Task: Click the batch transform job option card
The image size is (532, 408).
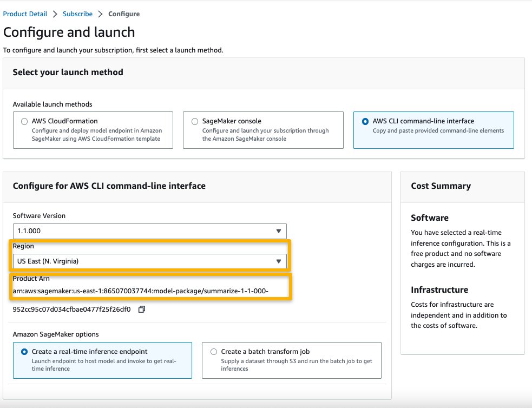Action: coord(292,360)
